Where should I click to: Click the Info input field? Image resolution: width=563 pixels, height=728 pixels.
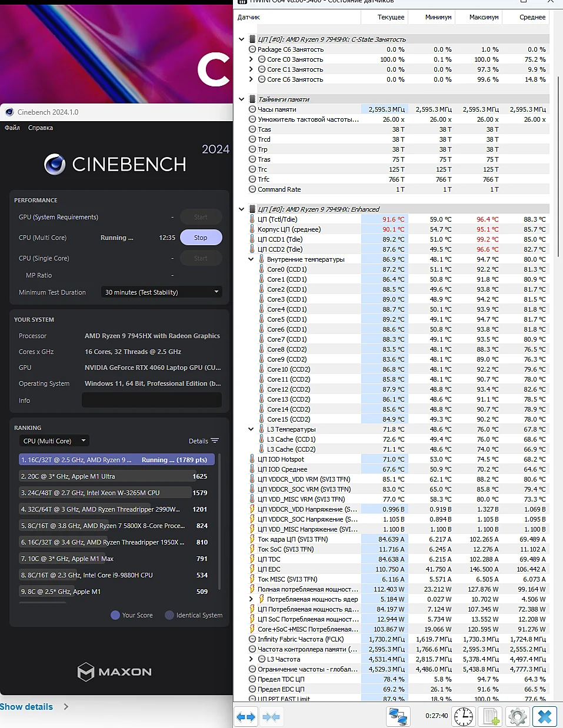152,400
